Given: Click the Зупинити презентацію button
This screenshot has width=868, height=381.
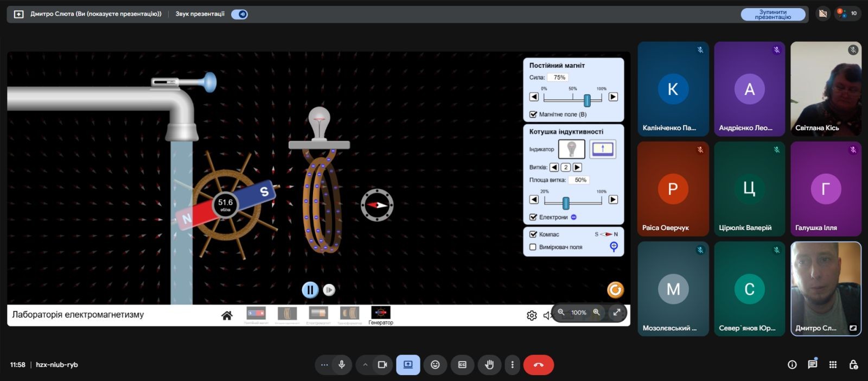Looking at the screenshot, I should [773, 14].
